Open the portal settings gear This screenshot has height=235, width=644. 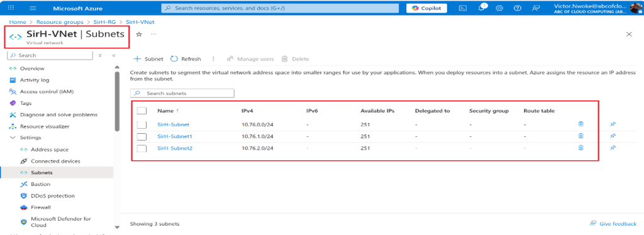point(499,8)
